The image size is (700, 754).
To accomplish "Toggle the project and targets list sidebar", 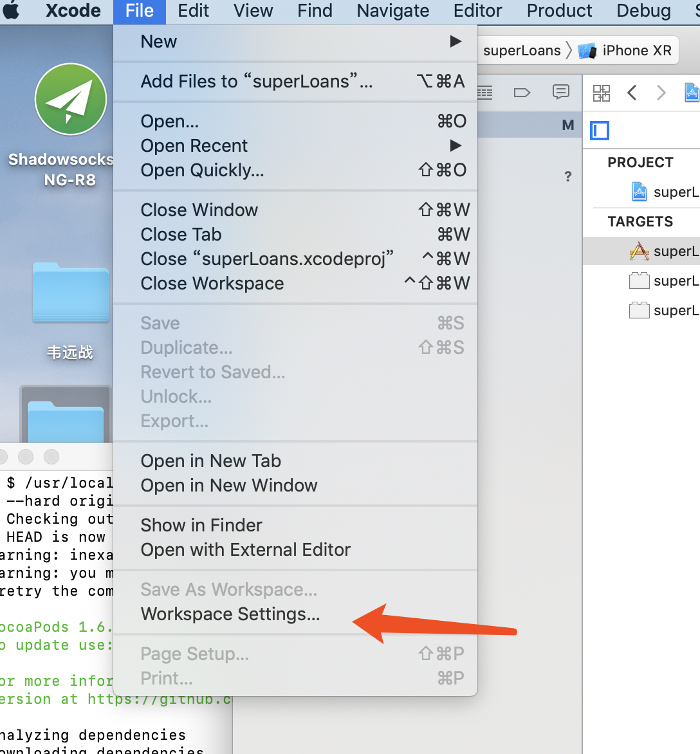I will (600, 131).
